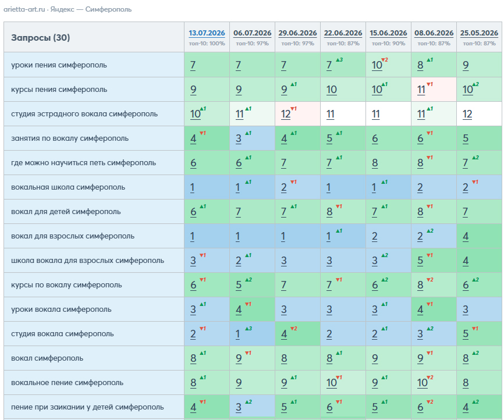Viewport: 504px width, 420px height.
Task: Click position 5 for курсы по вокалу on 06.07.2026
Action: [x=239, y=285]
